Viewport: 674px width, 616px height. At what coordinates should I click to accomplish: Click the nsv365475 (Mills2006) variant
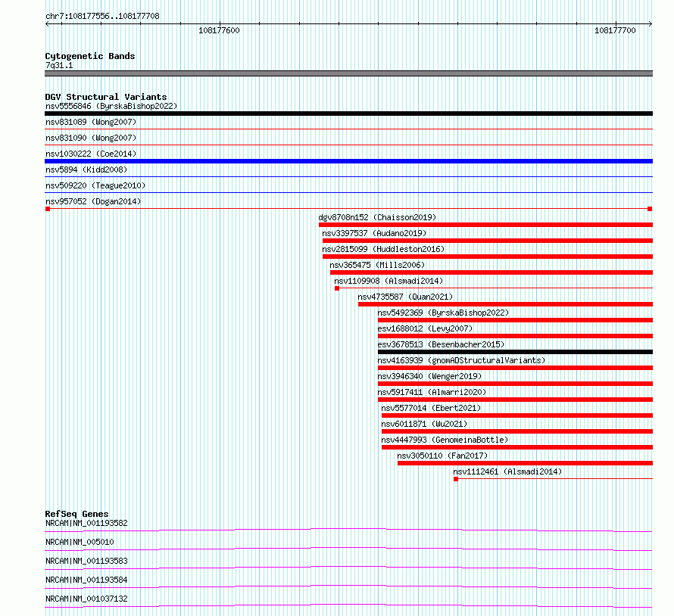(377, 265)
